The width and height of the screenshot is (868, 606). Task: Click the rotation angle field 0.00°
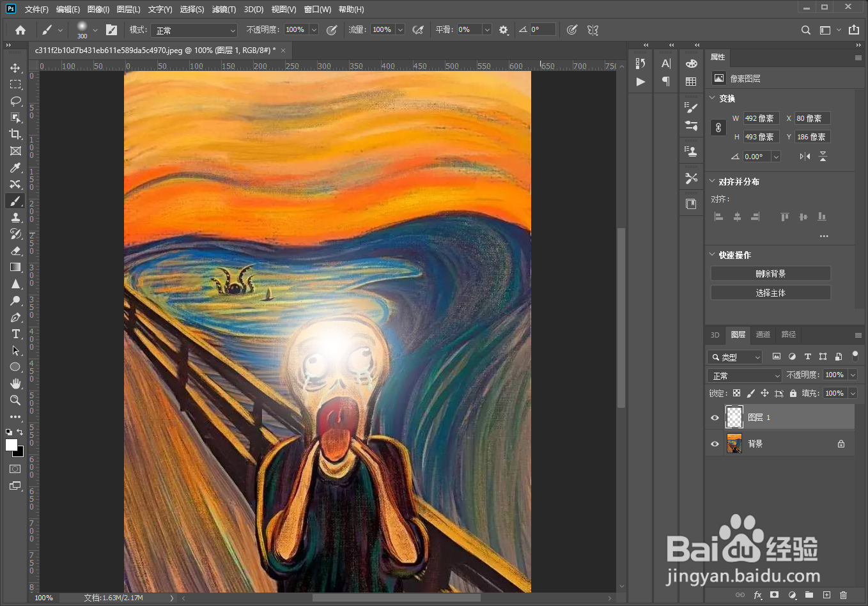click(757, 157)
